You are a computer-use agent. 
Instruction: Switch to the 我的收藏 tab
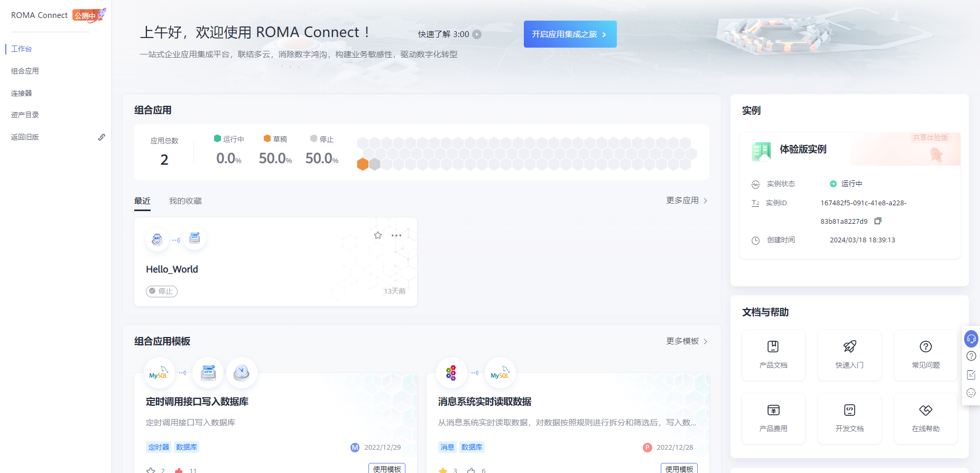pos(186,201)
